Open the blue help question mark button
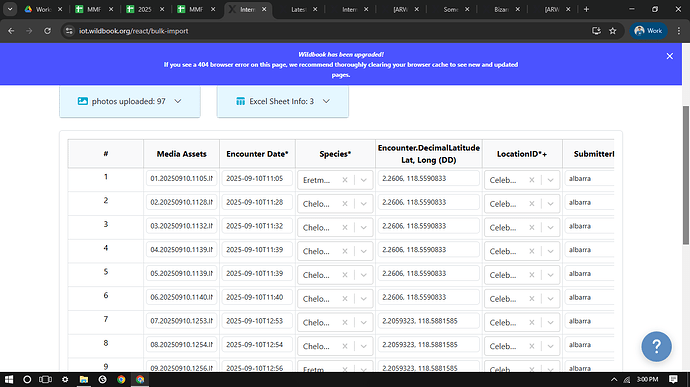 [x=656, y=346]
